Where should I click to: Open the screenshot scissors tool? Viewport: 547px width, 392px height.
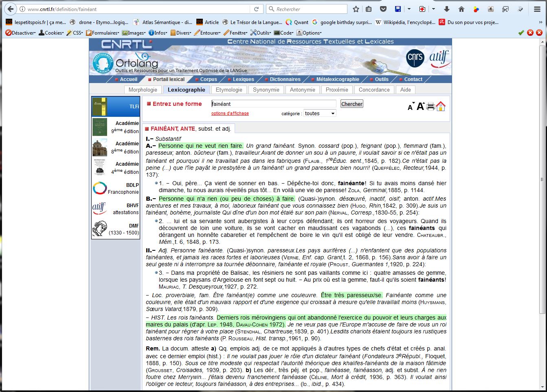505,9
